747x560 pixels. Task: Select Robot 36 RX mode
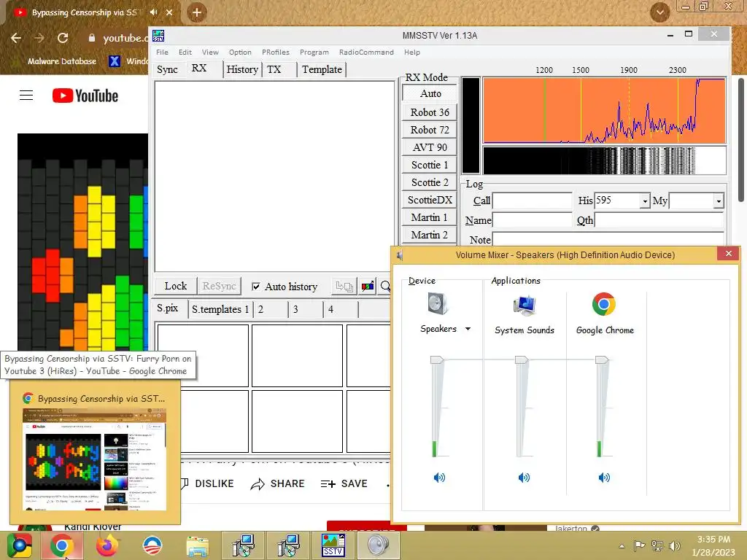tap(430, 112)
